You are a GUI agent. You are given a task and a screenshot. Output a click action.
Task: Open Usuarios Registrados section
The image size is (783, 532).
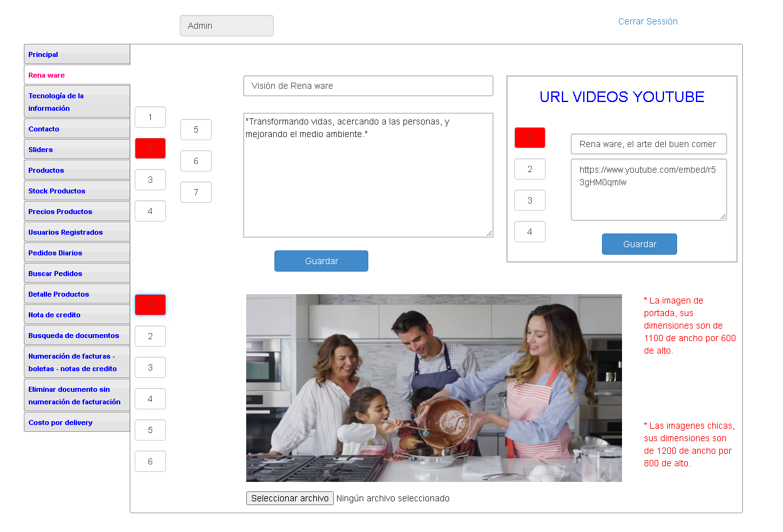[x=65, y=232]
